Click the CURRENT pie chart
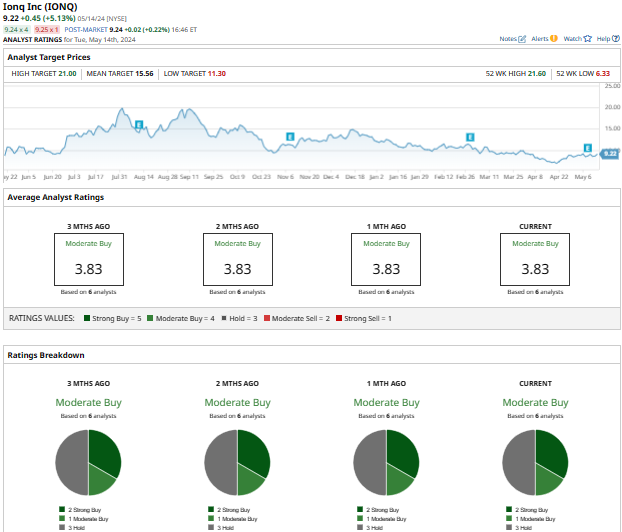The height and width of the screenshot is (532, 622). pos(535,463)
